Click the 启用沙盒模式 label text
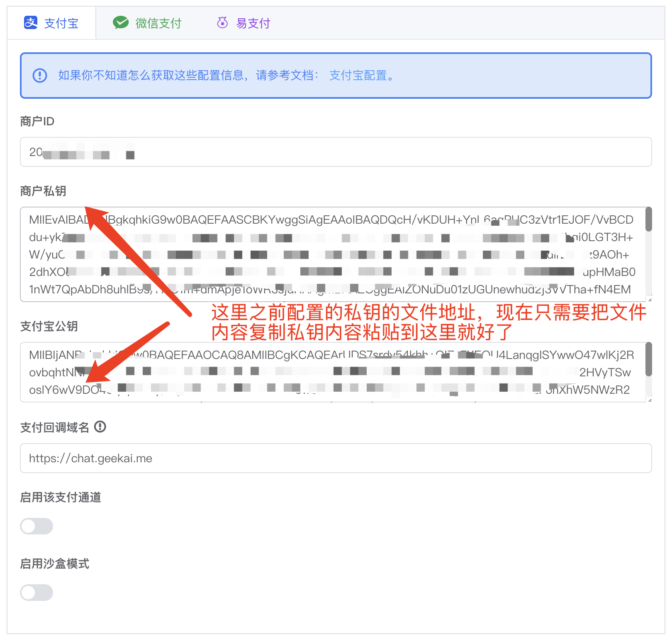 click(x=55, y=563)
